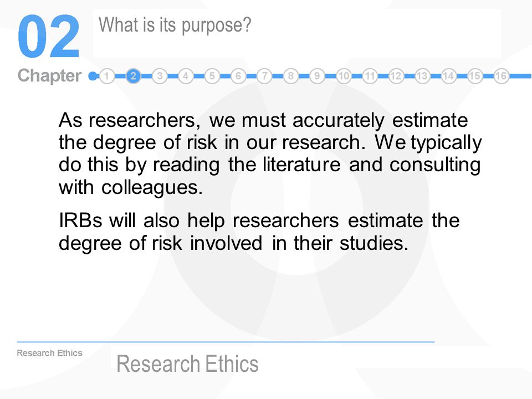Click the "What is its purpose?" heading
532x399 pixels.
(175, 25)
